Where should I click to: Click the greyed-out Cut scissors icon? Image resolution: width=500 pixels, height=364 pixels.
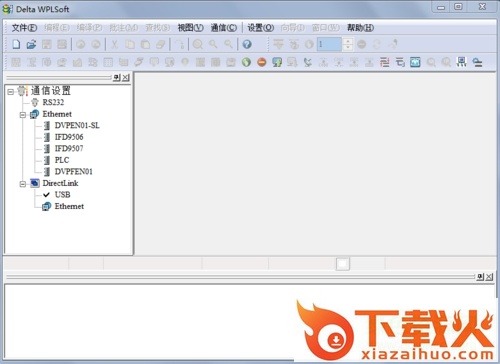114,44
